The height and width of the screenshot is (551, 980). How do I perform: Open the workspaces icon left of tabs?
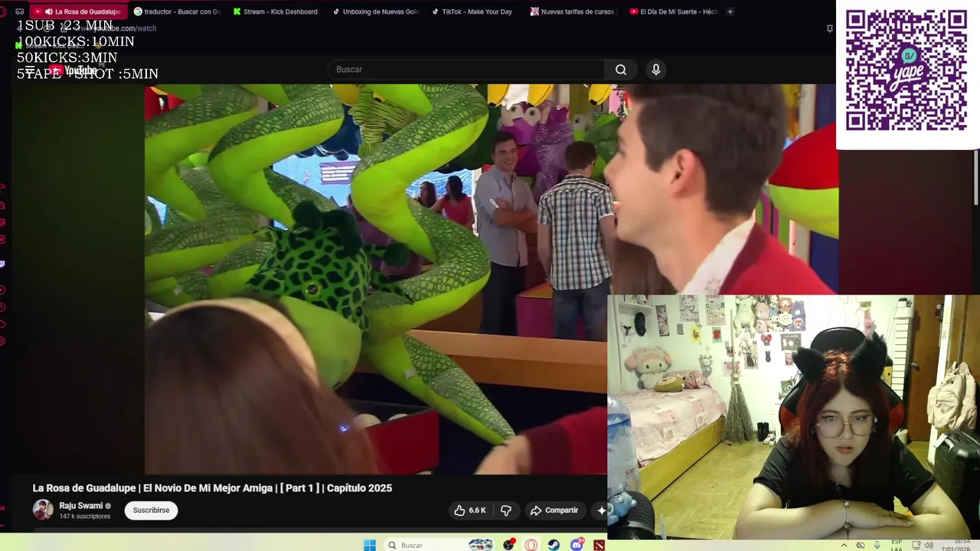tap(20, 11)
